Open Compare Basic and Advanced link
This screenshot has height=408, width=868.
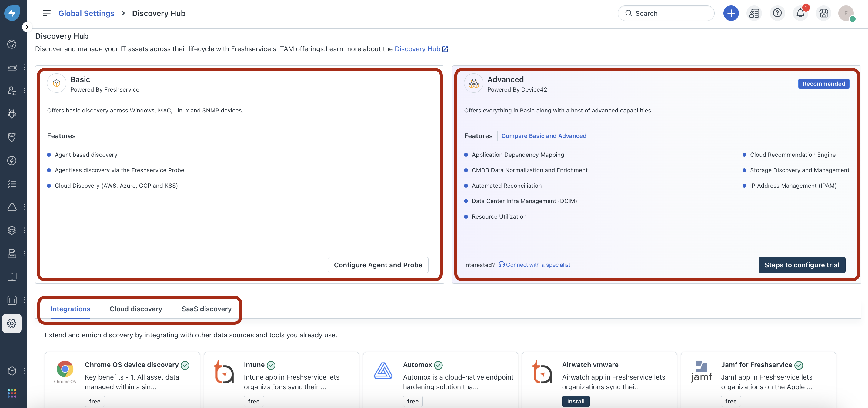click(543, 136)
